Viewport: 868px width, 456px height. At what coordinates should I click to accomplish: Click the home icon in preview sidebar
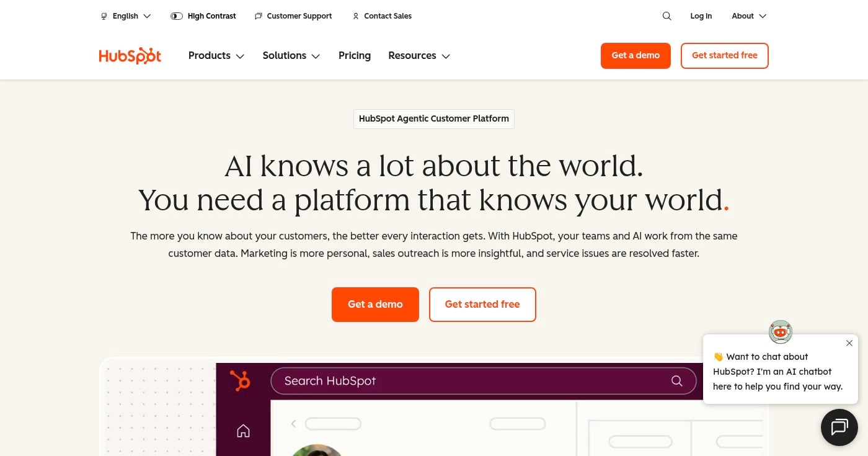click(243, 431)
